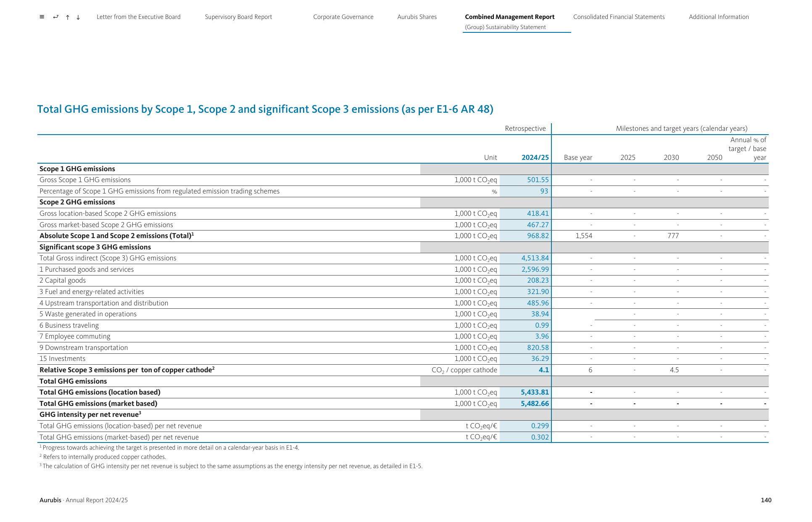Go to previous page with up arrow
Screen dimensions: 812x522
click(x=68, y=17)
